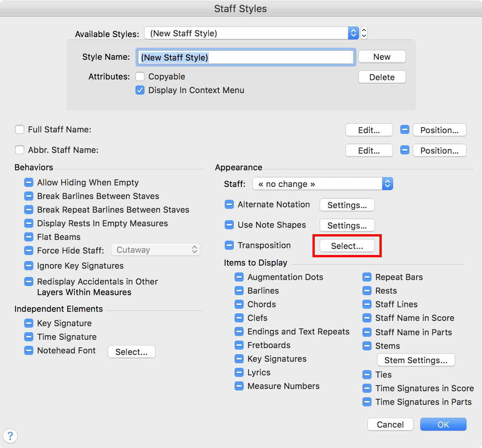Toggle Fretboards display checkbox
Screen dimensions: 482x448
tap(239, 345)
